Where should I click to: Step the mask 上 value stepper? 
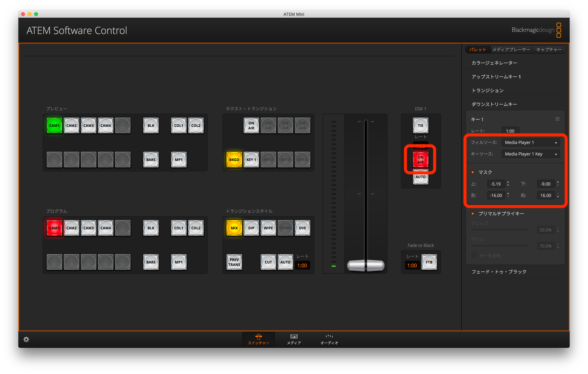click(x=508, y=184)
